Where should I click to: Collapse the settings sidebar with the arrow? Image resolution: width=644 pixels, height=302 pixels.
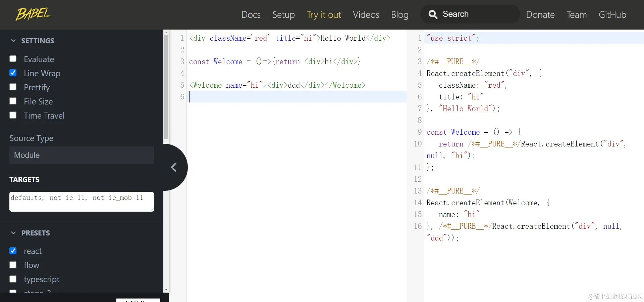click(174, 167)
